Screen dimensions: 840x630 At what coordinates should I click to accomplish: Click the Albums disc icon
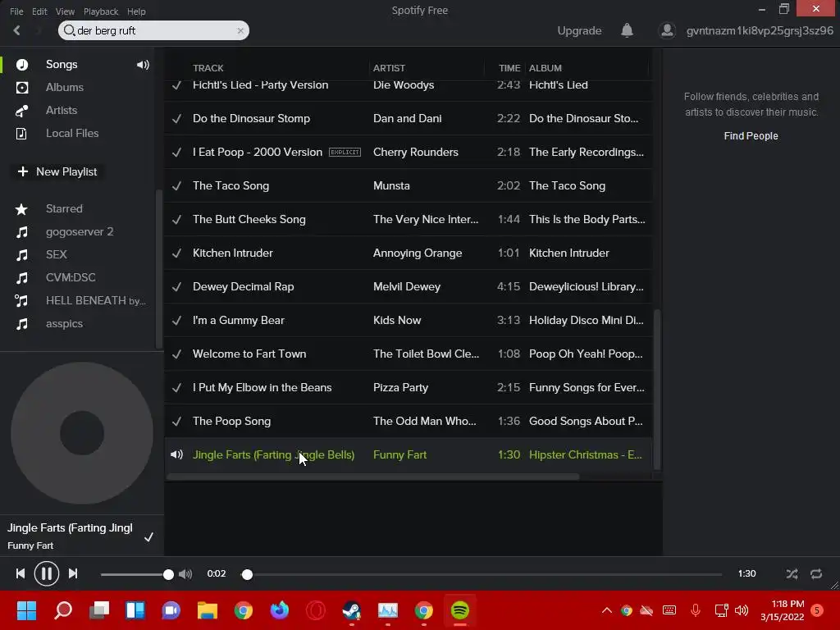pos(22,87)
